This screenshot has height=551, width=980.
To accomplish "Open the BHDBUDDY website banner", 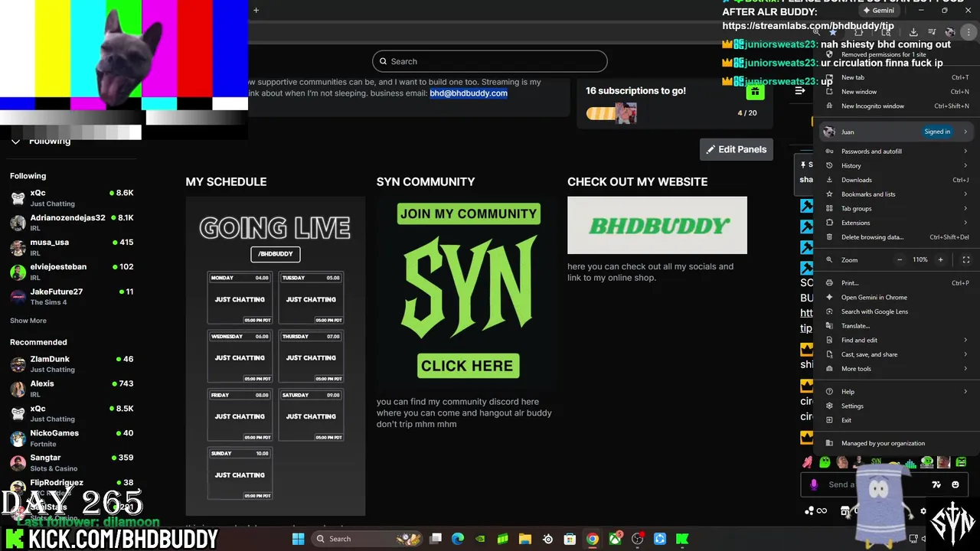I will (x=657, y=225).
